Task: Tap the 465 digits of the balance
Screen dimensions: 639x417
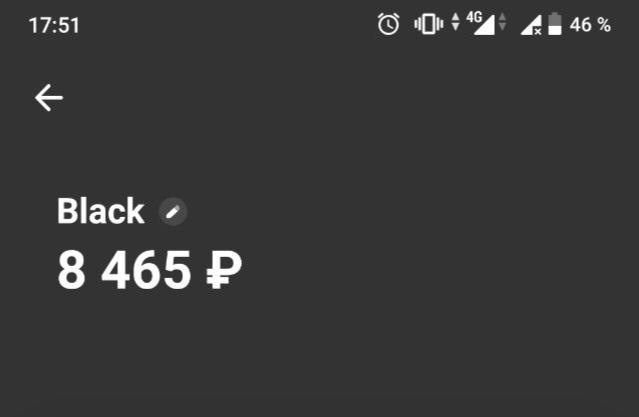Action: click(146, 269)
